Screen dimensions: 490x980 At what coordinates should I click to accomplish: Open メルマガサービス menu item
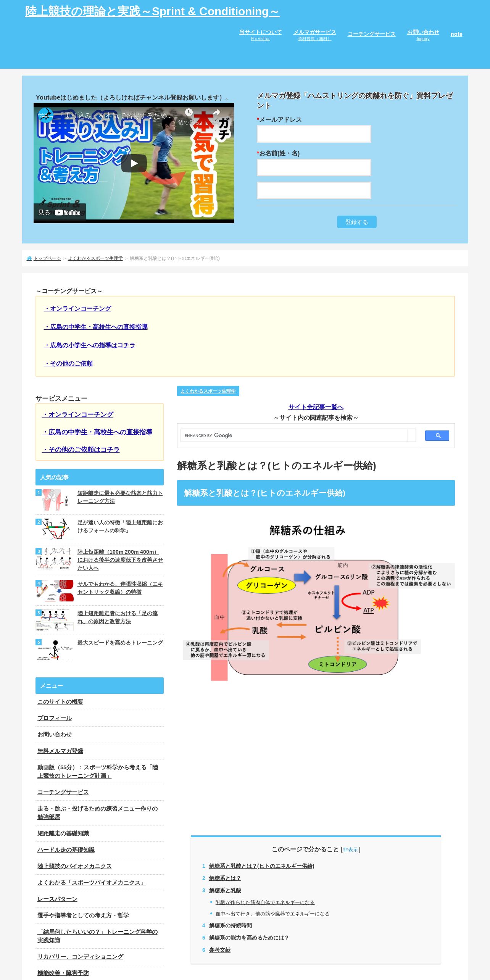pos(314,34)
